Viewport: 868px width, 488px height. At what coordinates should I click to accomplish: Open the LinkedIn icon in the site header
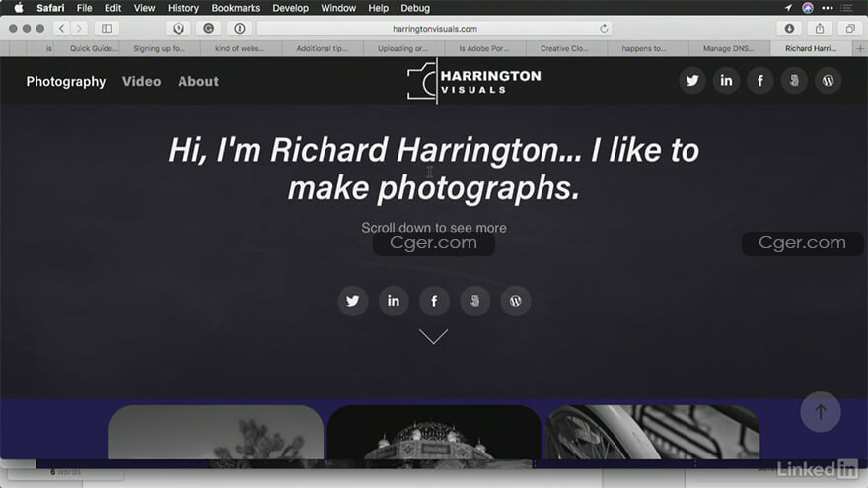[726, 81]
